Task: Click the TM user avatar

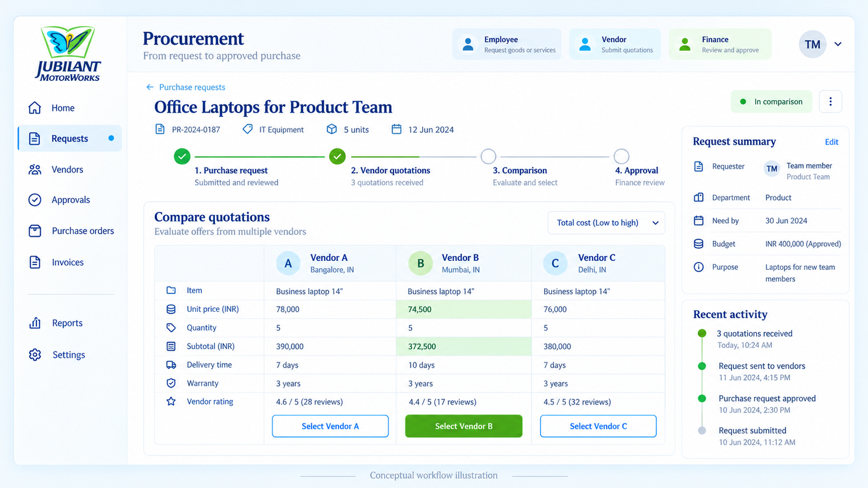Action: point(812,44)
